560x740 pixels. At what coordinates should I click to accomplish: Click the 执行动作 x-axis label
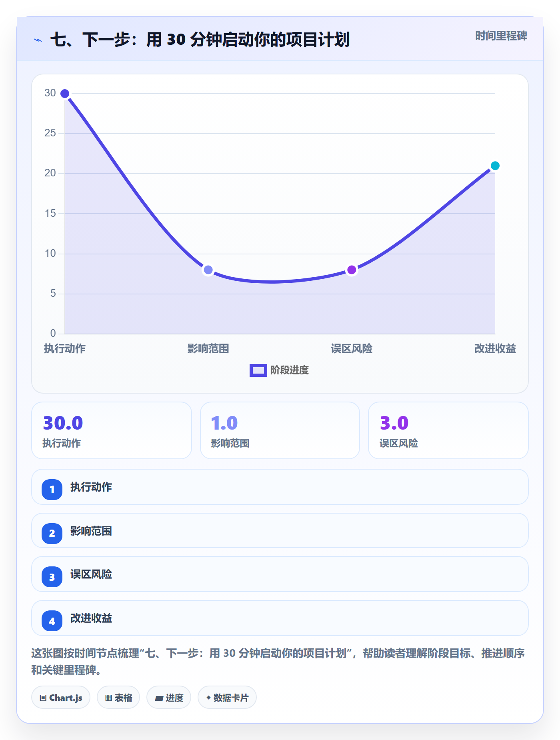[x=65, y=349]
